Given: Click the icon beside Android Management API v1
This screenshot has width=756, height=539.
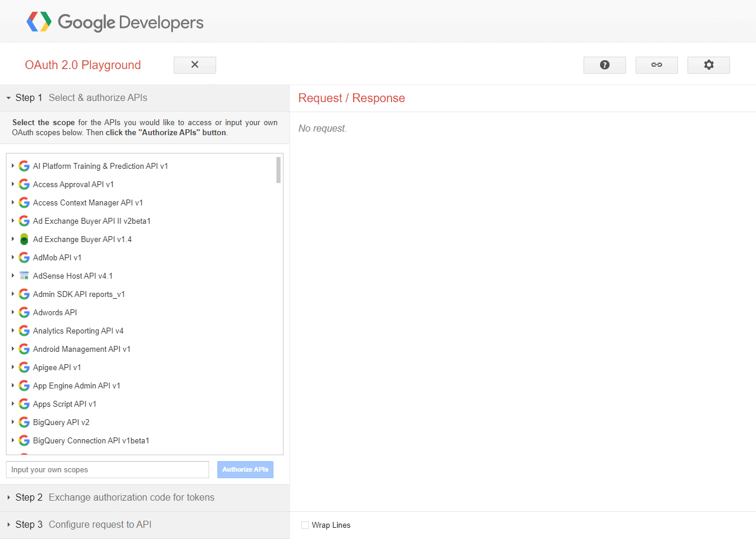Looking at the screenshot, I should (24, 349).
